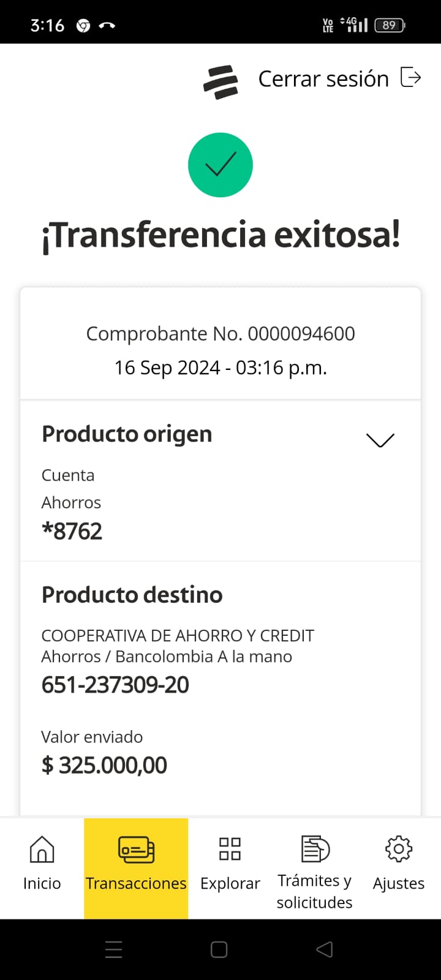Tap the Android back navigation button

[324, 949]
